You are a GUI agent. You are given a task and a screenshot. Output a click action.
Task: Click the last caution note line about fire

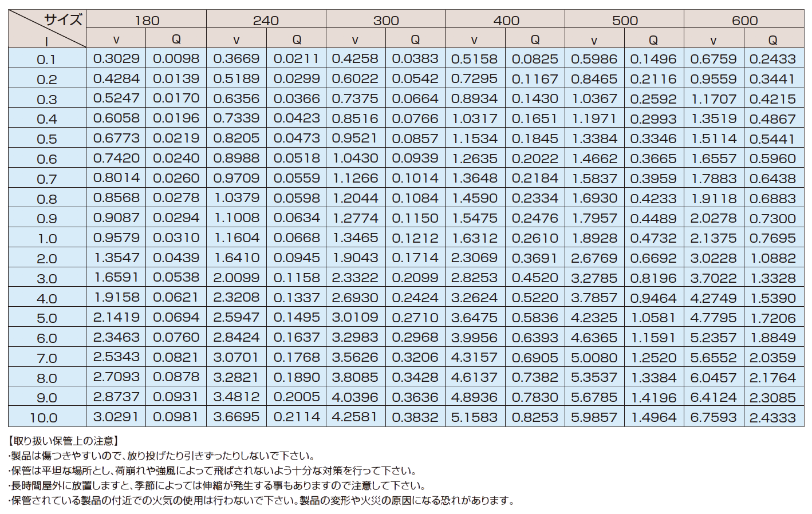coord(261,500)
